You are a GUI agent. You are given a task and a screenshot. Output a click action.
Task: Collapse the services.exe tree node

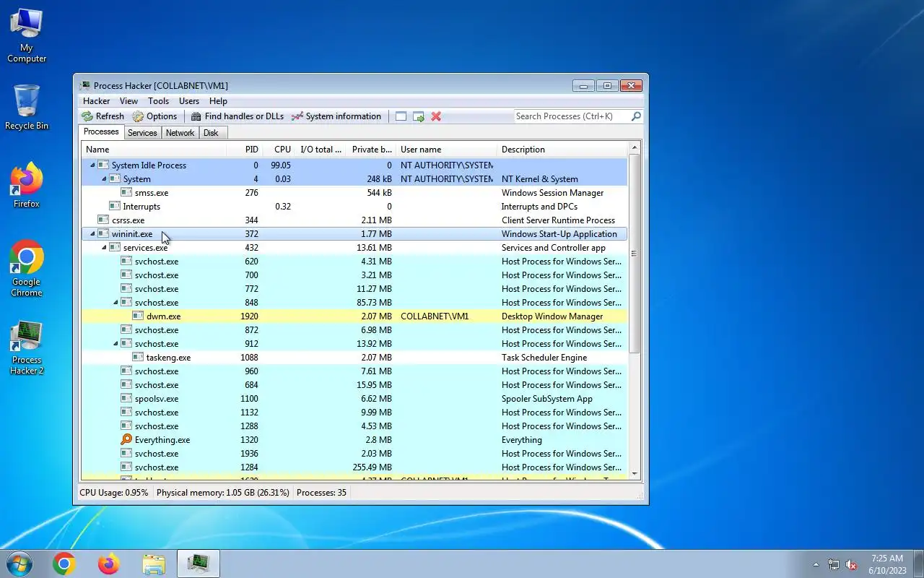click(104, 248)
